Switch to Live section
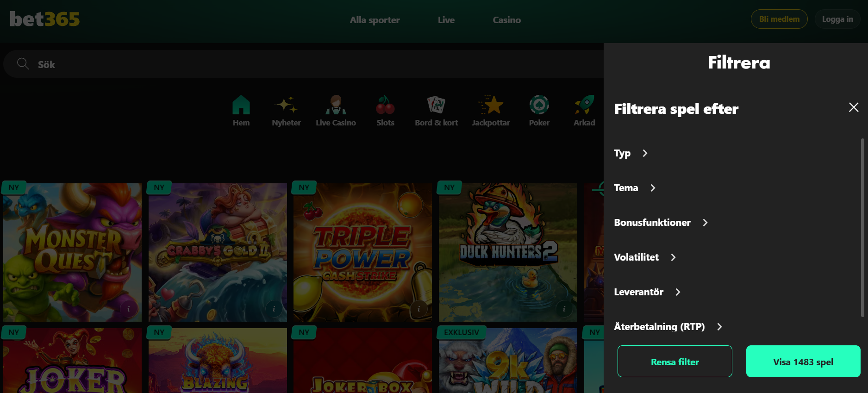 tap(446, 20)
